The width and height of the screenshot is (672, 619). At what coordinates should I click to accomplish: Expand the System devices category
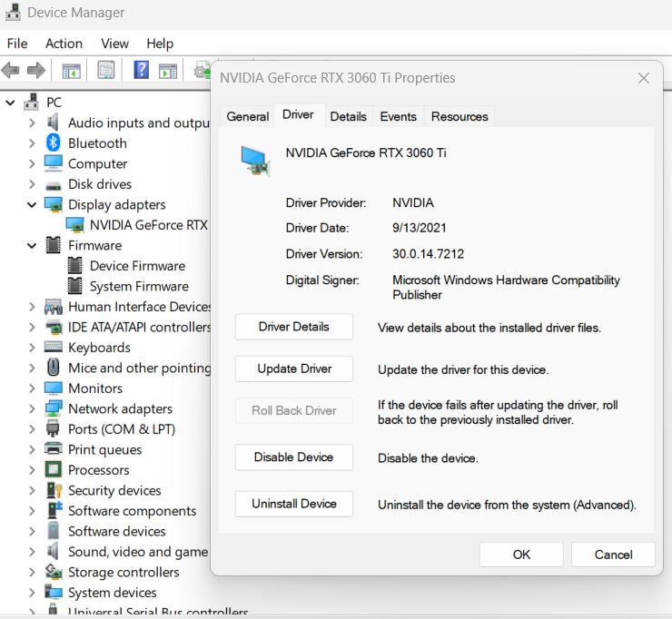[32, 593]
